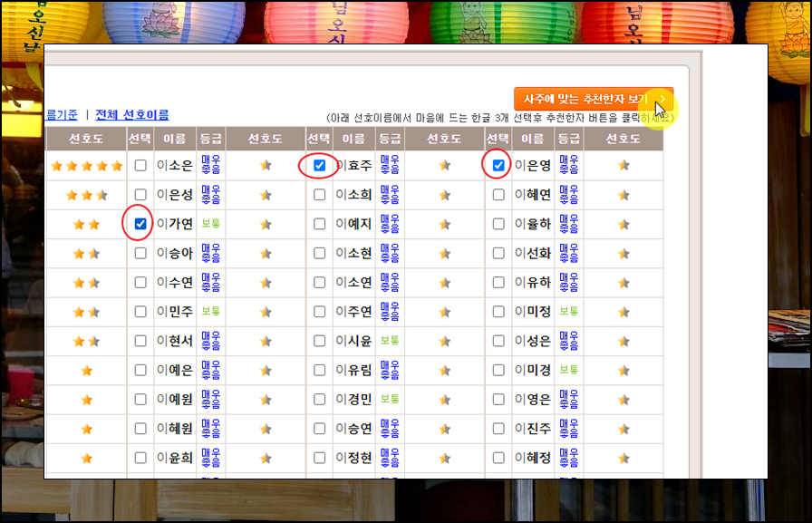Screen dimensions: 812x523
Task: Check the 이진주 checkbox
Action: pos(498,429)
